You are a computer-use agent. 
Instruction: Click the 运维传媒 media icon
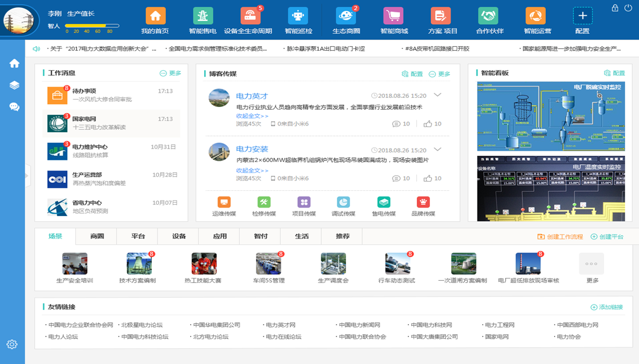point(224,203)
